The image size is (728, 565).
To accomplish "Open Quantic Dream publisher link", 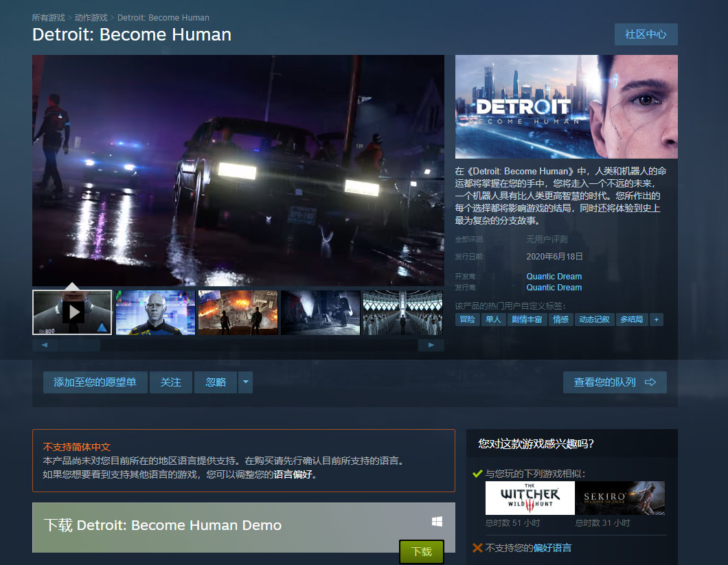I will pyautogui.click(x=554, y=288).
